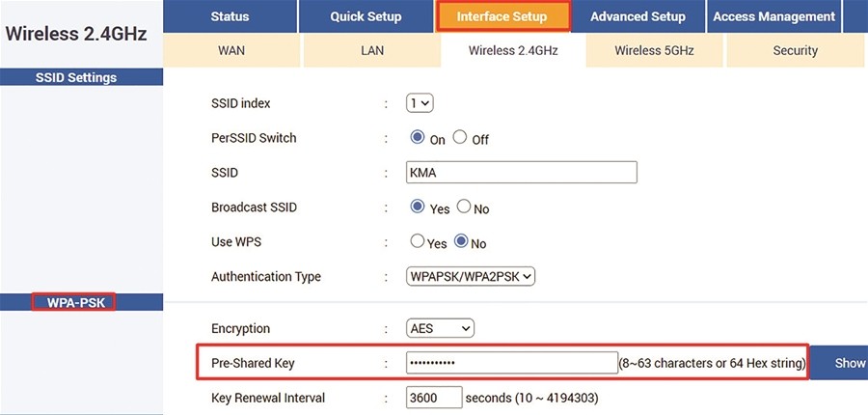Select No for Use WPS

pos(461,241)
